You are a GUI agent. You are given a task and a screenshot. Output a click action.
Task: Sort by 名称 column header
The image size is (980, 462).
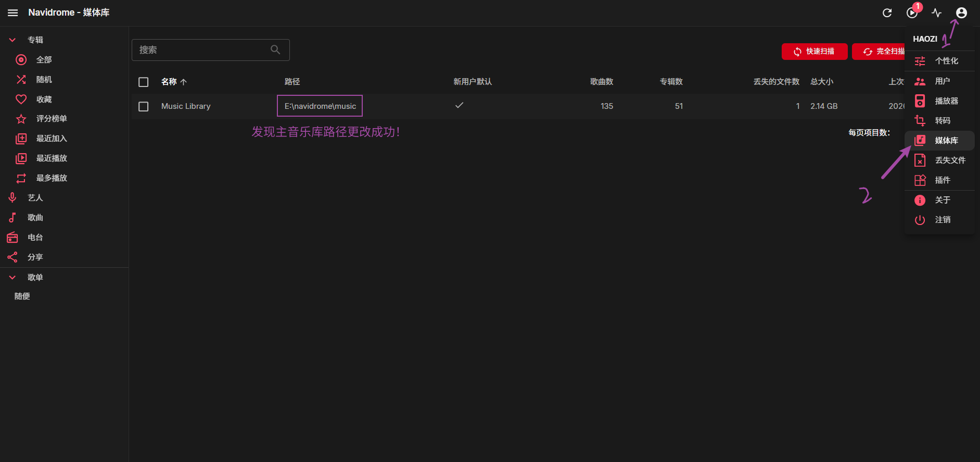(x=174, y=82)
